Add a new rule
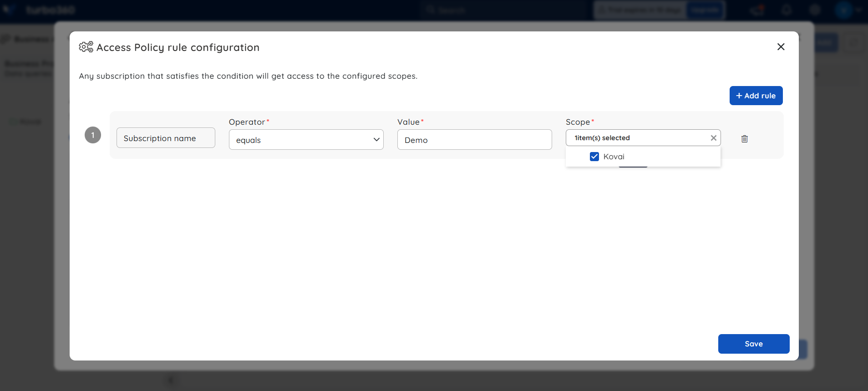 click(756, 96)
